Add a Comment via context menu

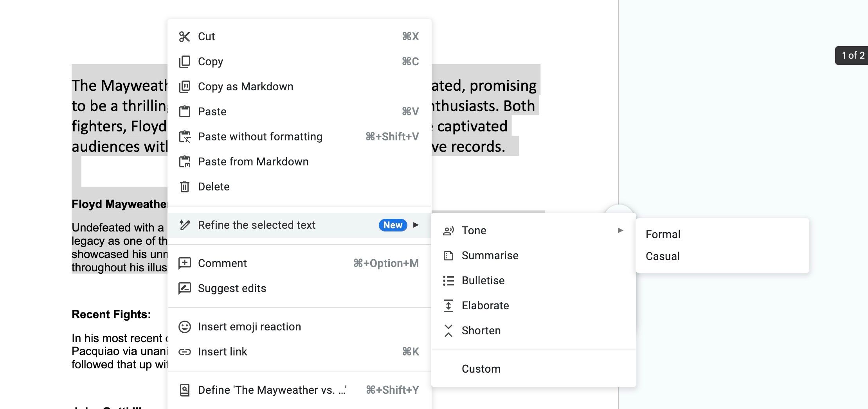pos(299,263)
